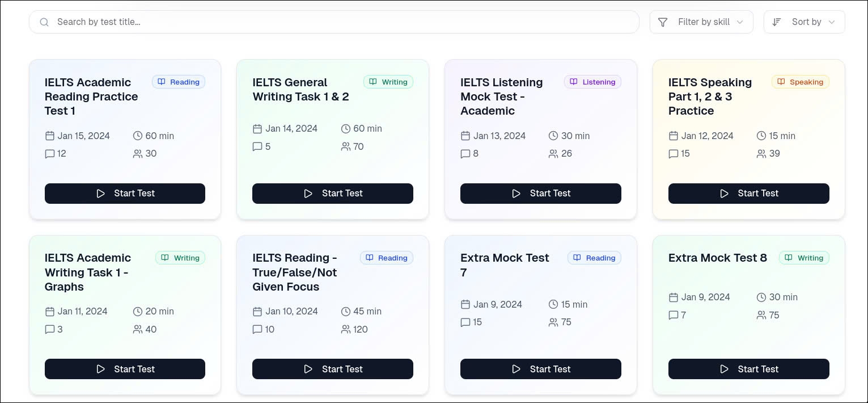Viewport: 868px width, 403px height.
Task: Start the True/False/Not Given Focus test
Action: 332,369
